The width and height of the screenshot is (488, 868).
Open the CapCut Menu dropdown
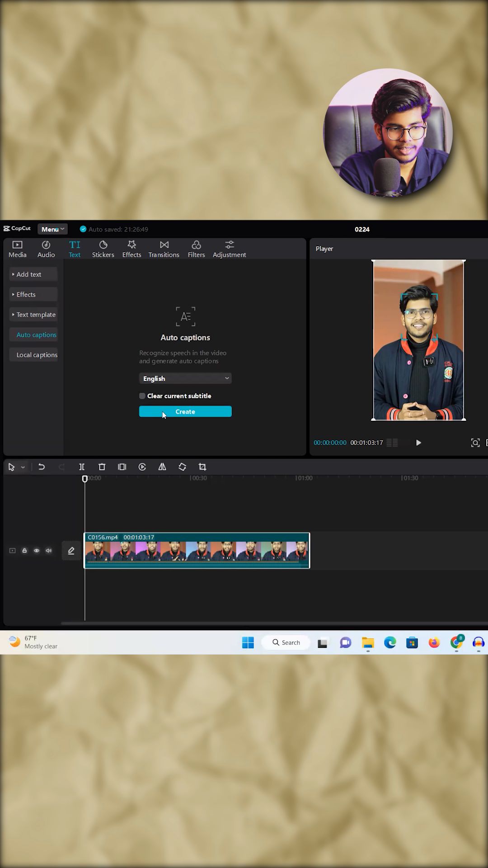pos(52,229)
